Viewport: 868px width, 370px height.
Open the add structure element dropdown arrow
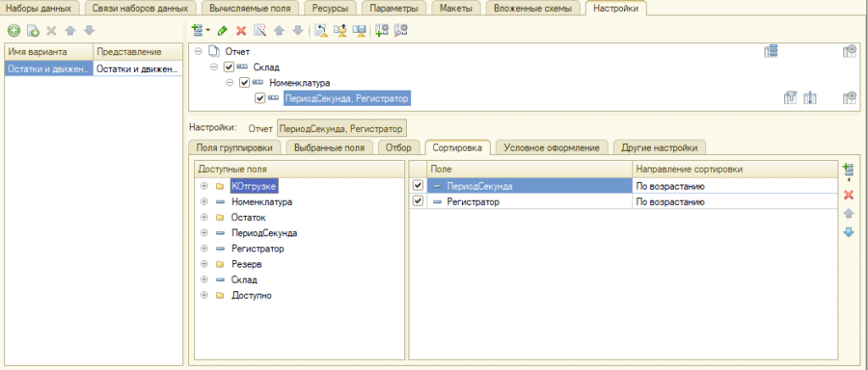tap(209, 30)
